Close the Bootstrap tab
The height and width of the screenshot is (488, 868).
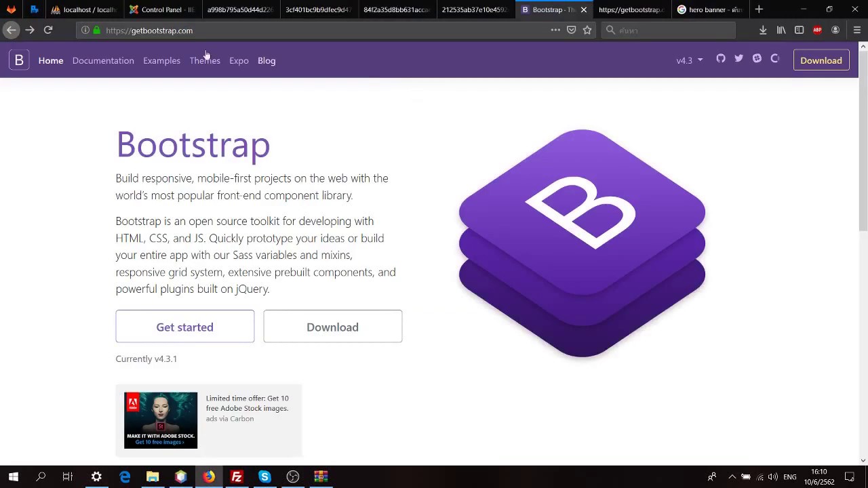coord(583,9)
